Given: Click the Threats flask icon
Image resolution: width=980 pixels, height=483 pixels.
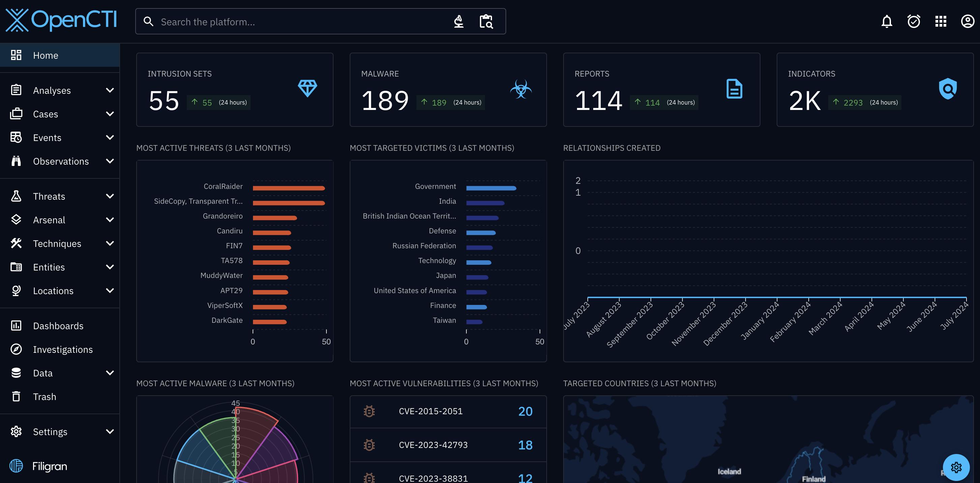Looking at the screenshot, I should [16, 196].
